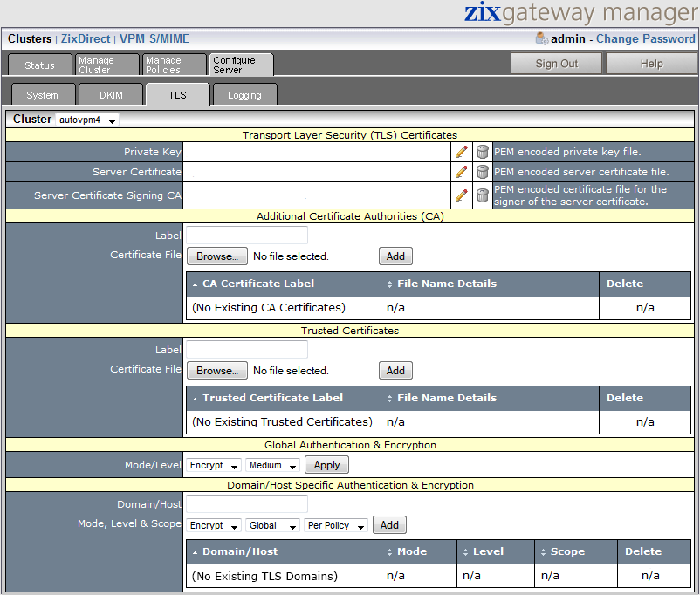Image resolution: width=700 pixels, height=595 pixels.
Task: Open the DKIM sub-tab
Action: pos(111,94)
